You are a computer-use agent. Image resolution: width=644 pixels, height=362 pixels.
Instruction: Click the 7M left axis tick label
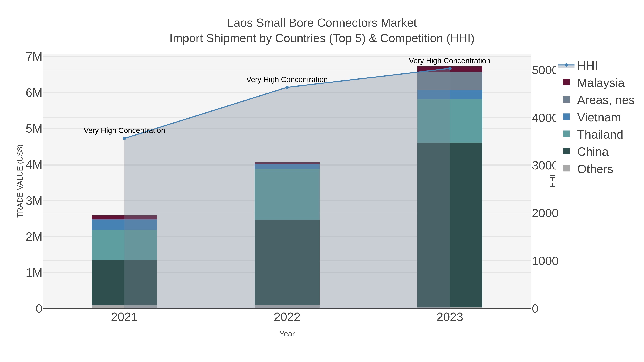pos(34,57)
